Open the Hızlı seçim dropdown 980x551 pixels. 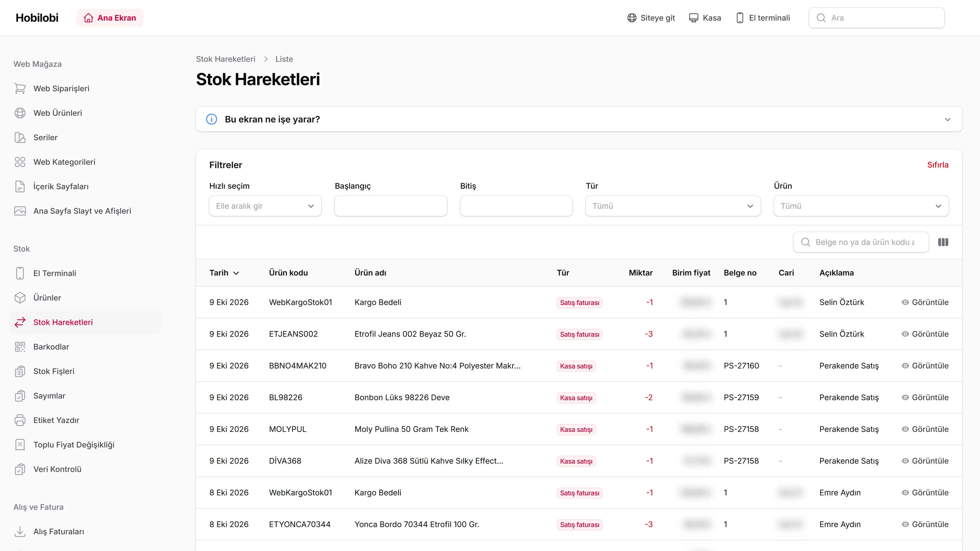[265, 206]
